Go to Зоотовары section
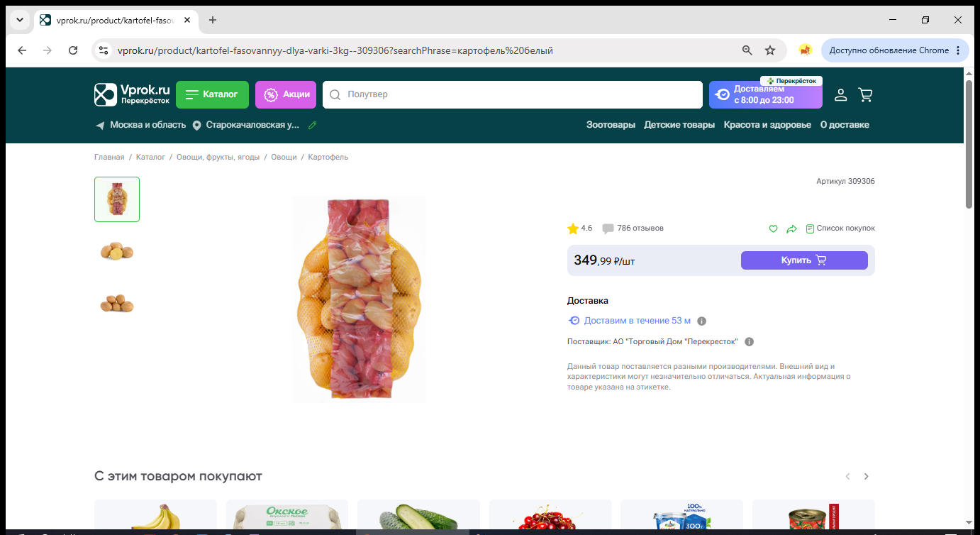 (611, 125)
